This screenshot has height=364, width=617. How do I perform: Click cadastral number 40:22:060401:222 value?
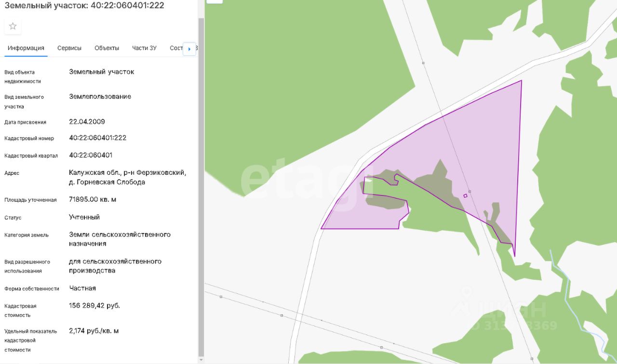click(x=98, y=138)
